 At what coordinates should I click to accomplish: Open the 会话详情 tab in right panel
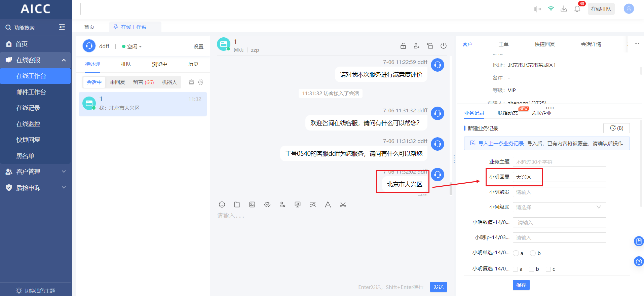click(x=591, y=44)
